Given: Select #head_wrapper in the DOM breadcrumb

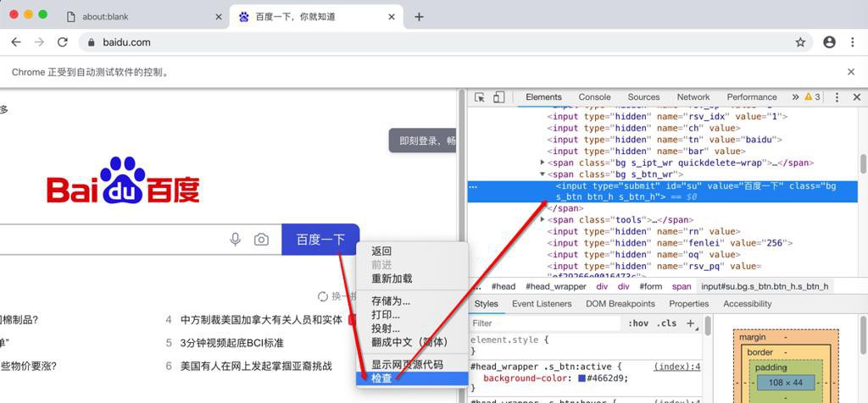Looking at the screenshot, I should [556, 286].
